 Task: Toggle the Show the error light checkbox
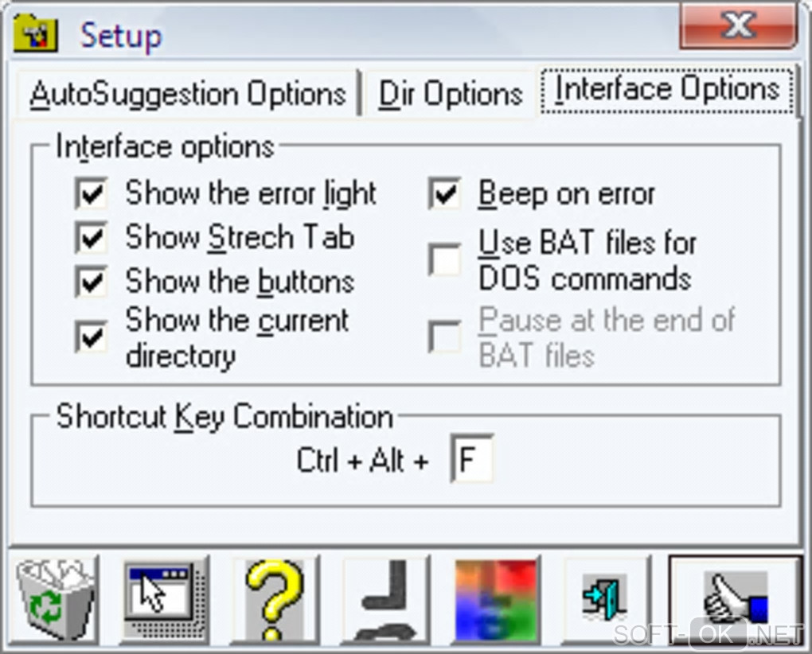92,194
